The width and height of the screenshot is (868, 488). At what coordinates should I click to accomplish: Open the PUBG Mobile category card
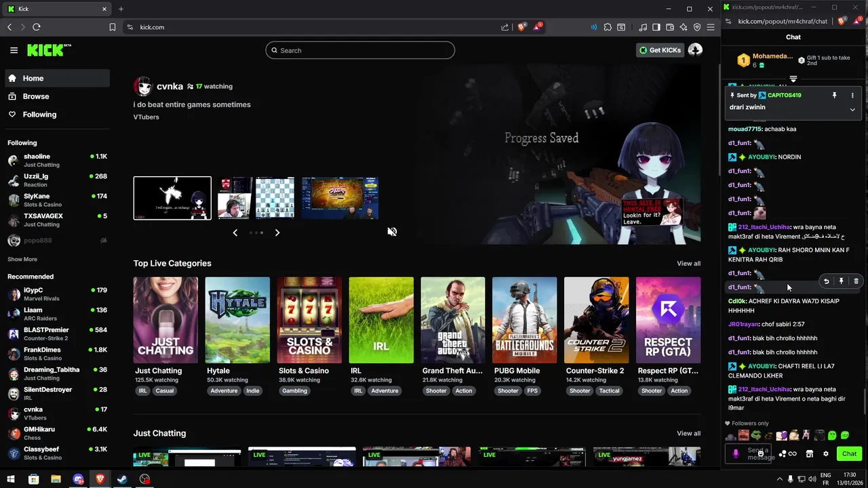tap(525, 320)
